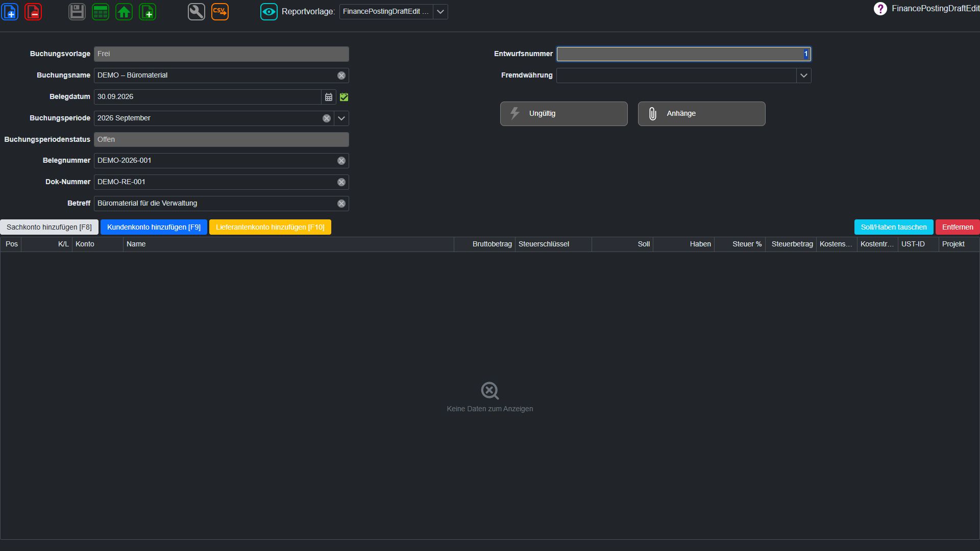Open the Belegdatum calendar picker

coord(329,97)
